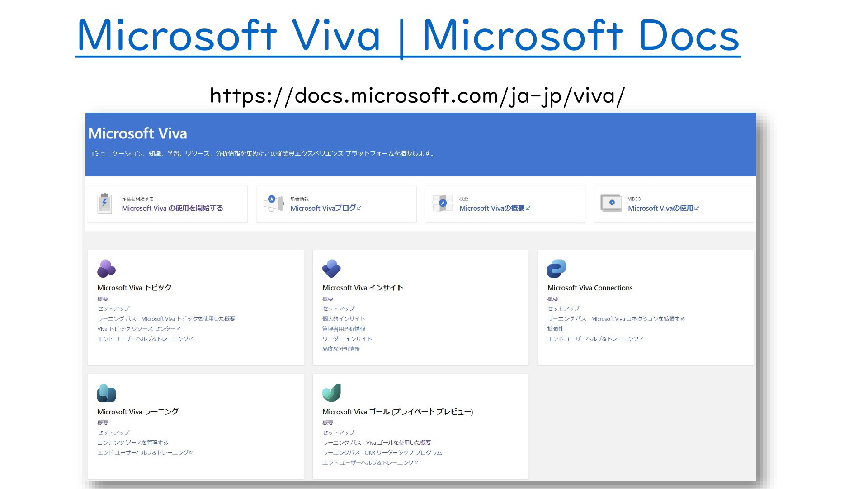This screenshot has height=489, width=868.
Task: Click 概要 under Microsoft Viva トピック
Action: tap(103, 299)
